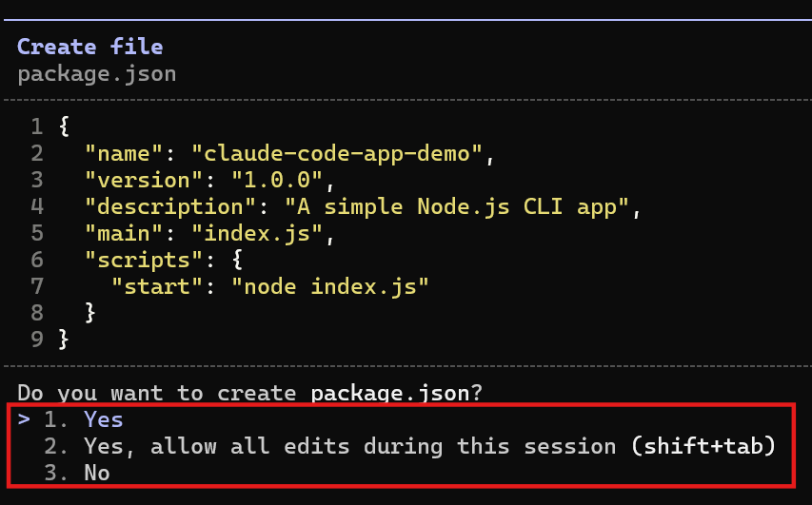
Task: Click the closing brace on line 9
Action: coord(64,340)
